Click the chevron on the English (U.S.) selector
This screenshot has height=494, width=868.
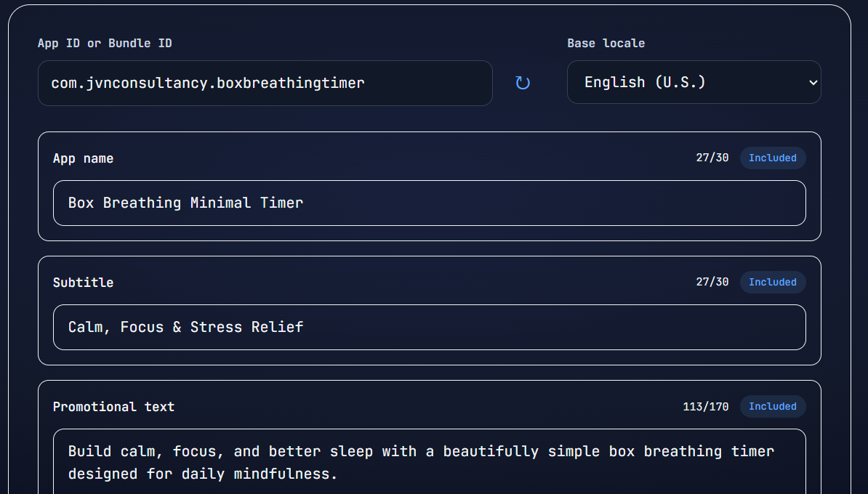[x=813, y=82]
